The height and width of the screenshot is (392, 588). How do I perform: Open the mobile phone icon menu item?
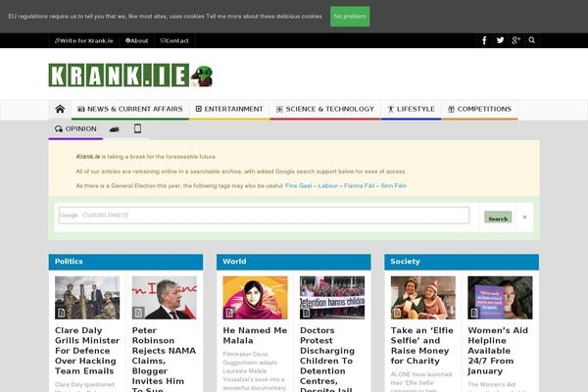point(137,129)
